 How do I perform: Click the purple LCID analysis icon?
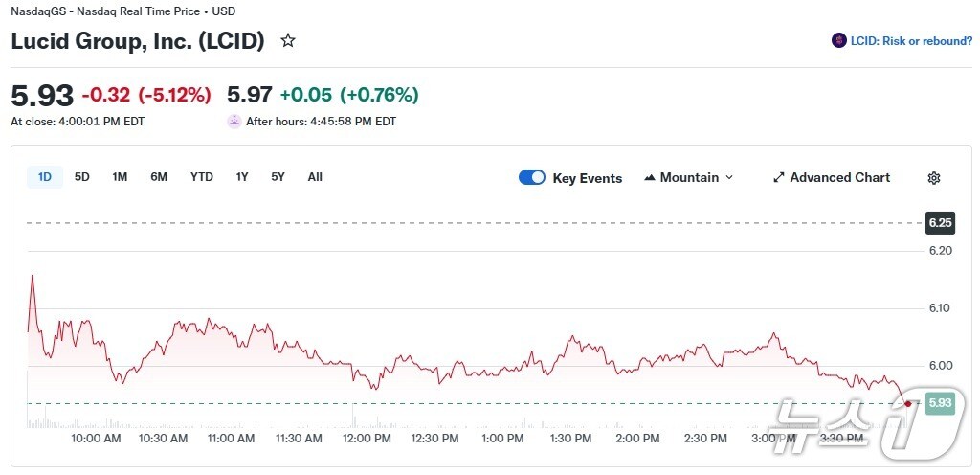[x=839, y=41]
